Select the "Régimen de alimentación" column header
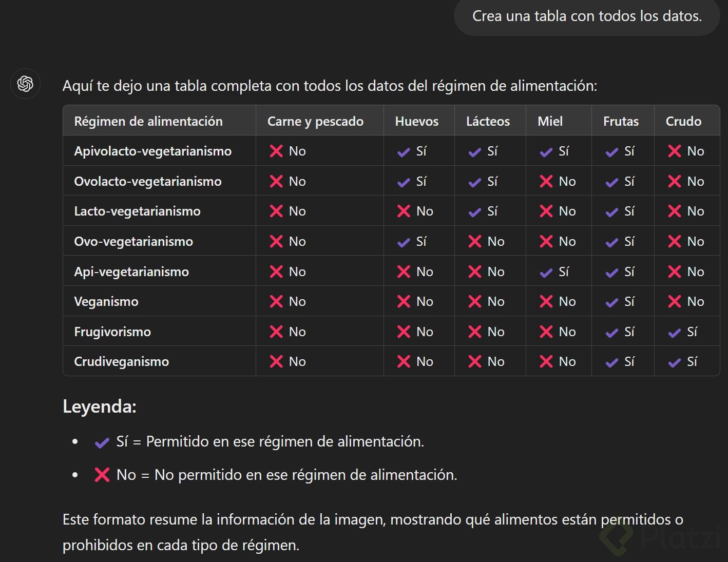The width and height of the screenshot is (728, 562). 148,121
